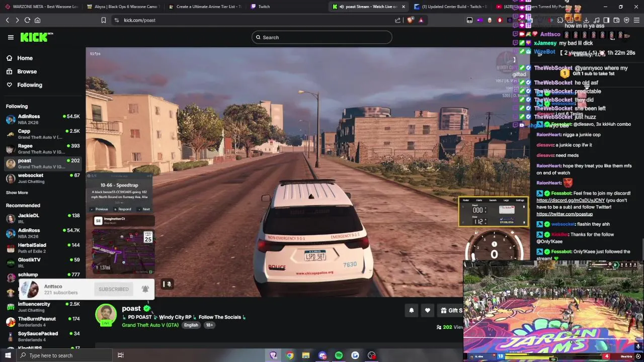Switch to the Twitch browser tab
Viewport: 644px width, 362px height.
click(287, 7)
